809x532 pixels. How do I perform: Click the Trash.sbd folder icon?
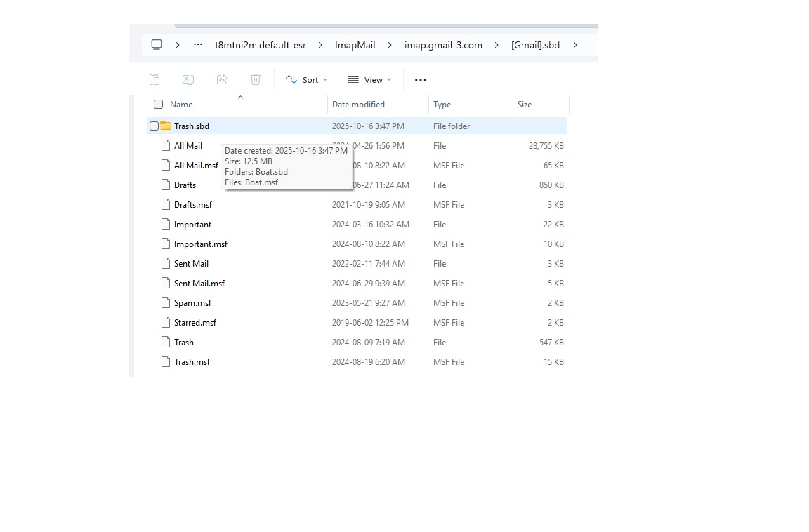point(166,126)
